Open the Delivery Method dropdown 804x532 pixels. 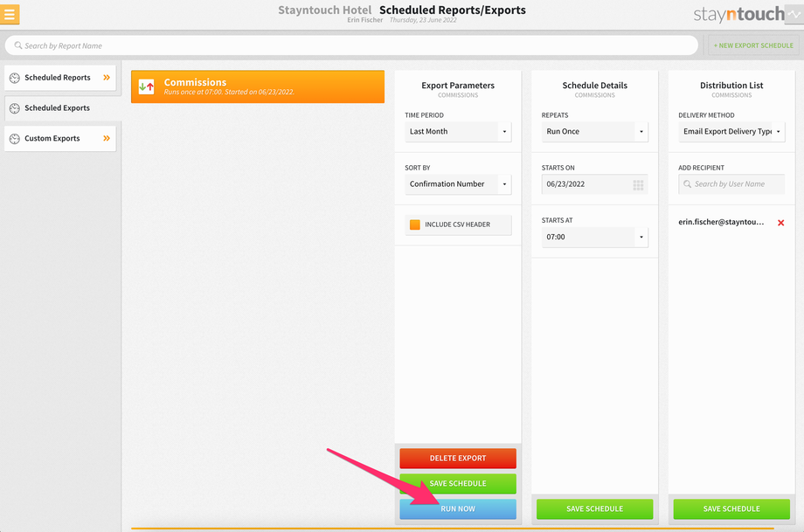[x=731, y=132]
